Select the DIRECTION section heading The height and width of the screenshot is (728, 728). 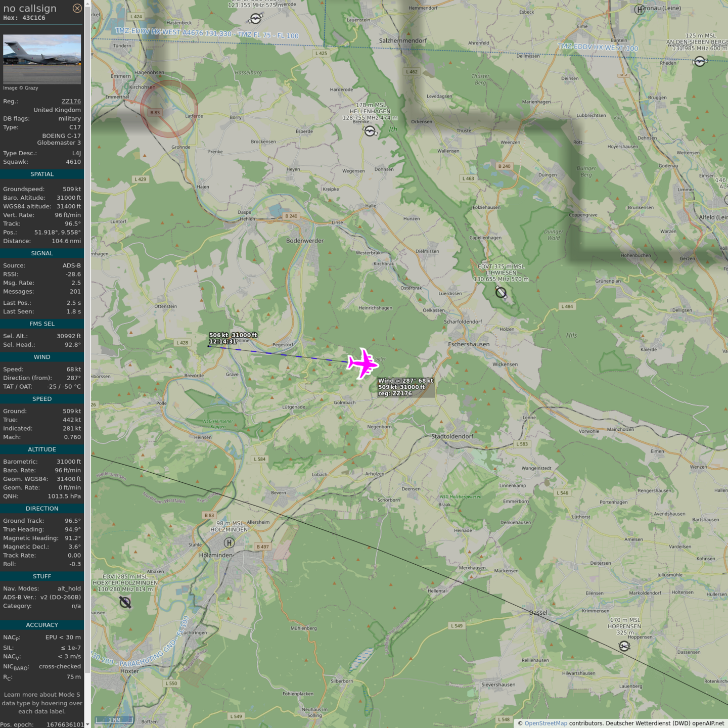tap(42, 509)
